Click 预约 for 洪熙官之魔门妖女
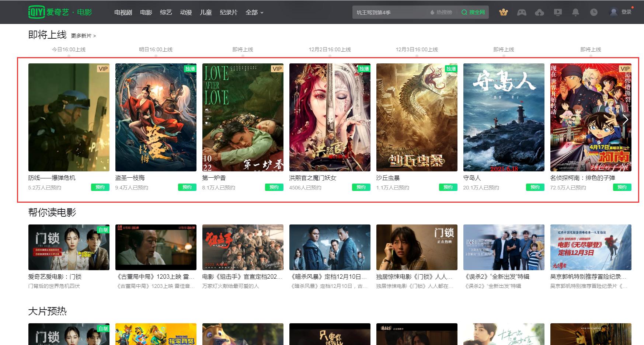 [x=361, y=187]
